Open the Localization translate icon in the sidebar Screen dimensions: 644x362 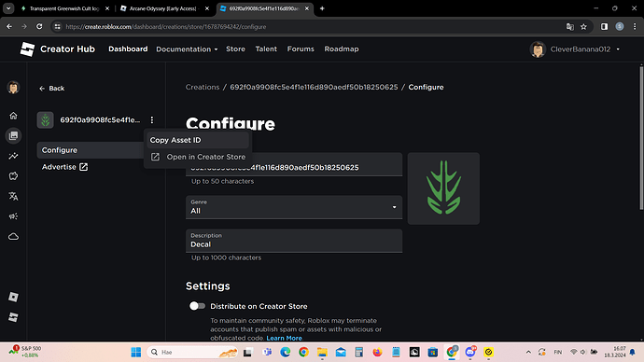13,196
